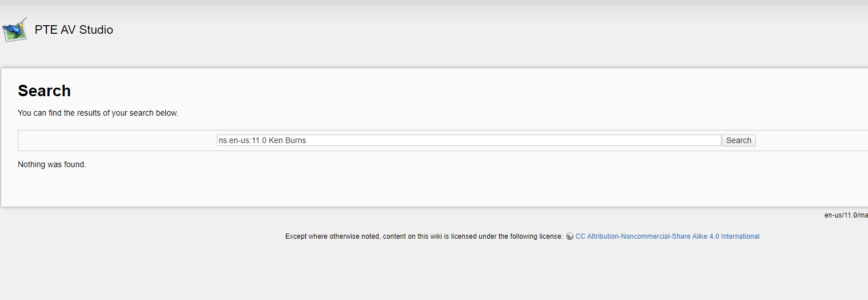
Task: Click the 'Except where otherwise noted' license notice
Action: pos(424,236)
